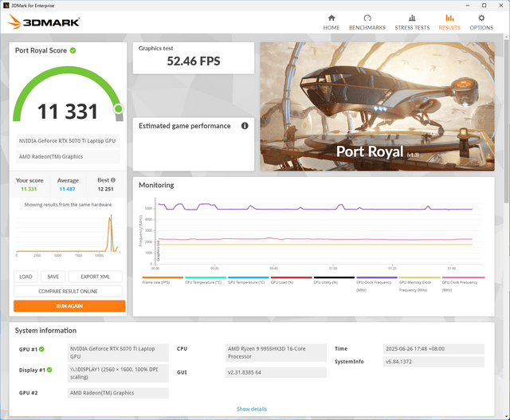Click the orange RUN AGAIN button
The height and width of the screenshot is (420, 510).
point(69,306)
